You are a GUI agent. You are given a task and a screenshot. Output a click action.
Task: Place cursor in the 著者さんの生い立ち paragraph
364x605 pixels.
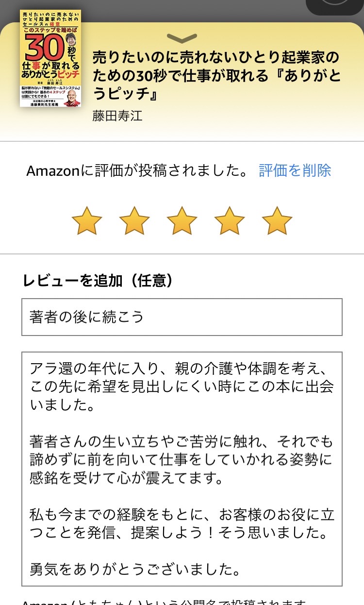tap(182, 460)
